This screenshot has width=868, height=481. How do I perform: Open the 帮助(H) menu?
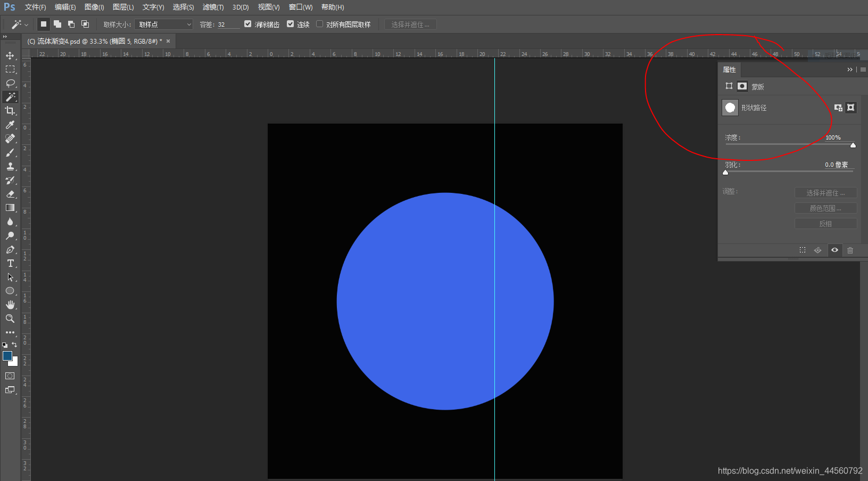333,7
